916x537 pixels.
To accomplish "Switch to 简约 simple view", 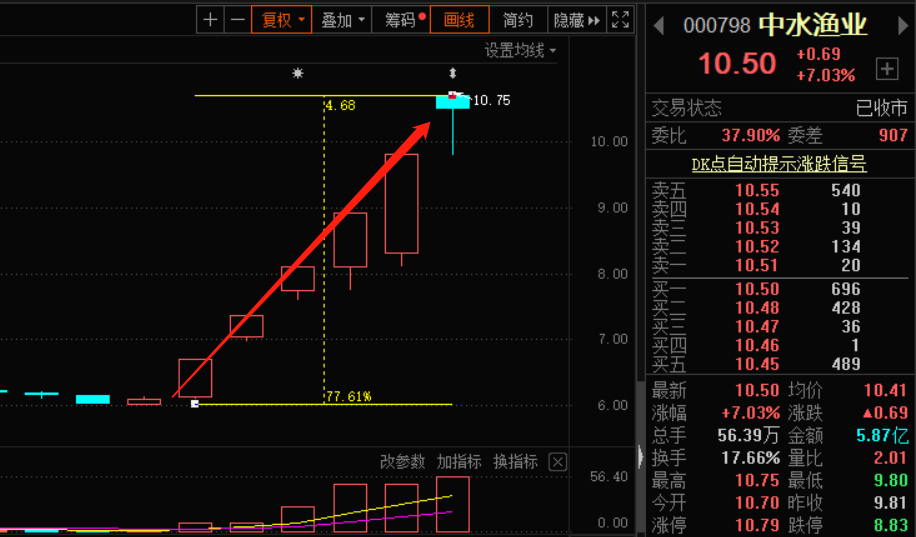I will (518, 20).
